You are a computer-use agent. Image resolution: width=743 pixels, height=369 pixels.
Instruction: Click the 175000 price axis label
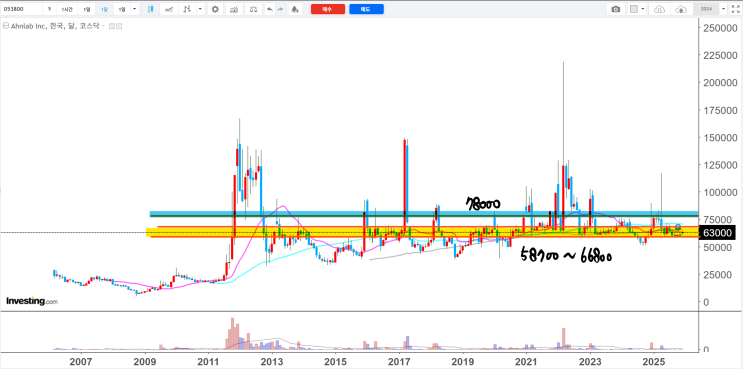coord(720,110)
